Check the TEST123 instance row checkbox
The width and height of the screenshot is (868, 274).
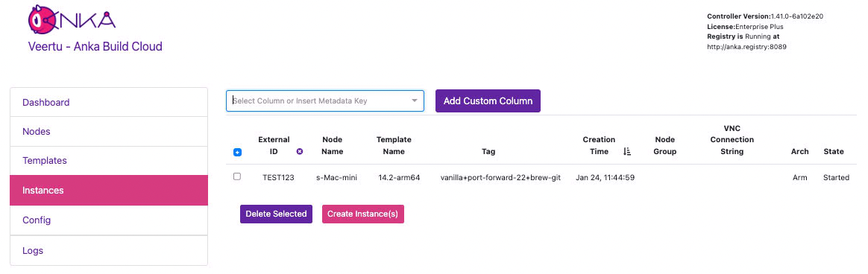pos(237,176)
